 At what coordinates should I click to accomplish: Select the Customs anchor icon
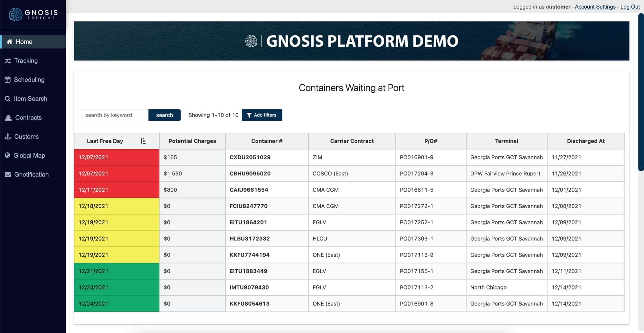tap(8, 136)
